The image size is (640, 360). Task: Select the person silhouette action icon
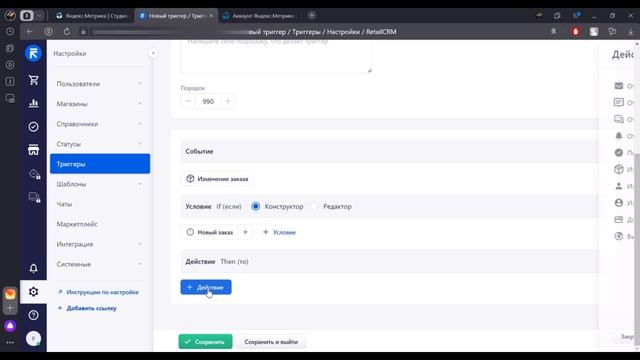619,186
